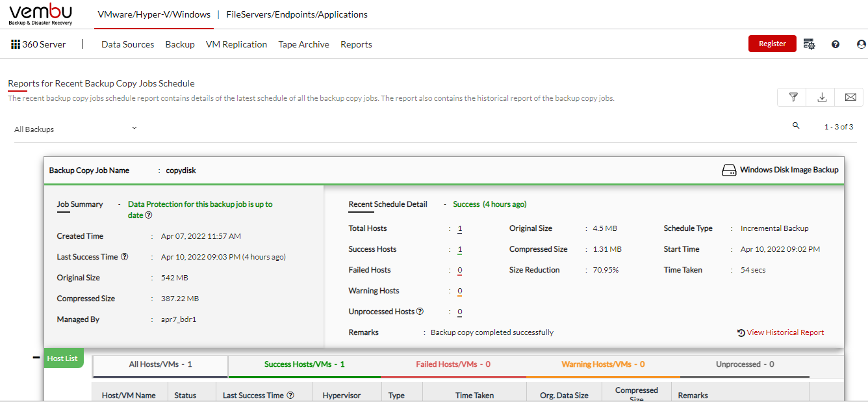Click the Failed Hosts count link

[459, 270]
